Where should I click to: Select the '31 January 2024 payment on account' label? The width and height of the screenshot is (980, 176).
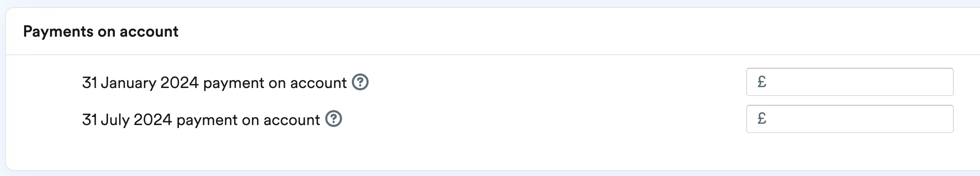214,83
